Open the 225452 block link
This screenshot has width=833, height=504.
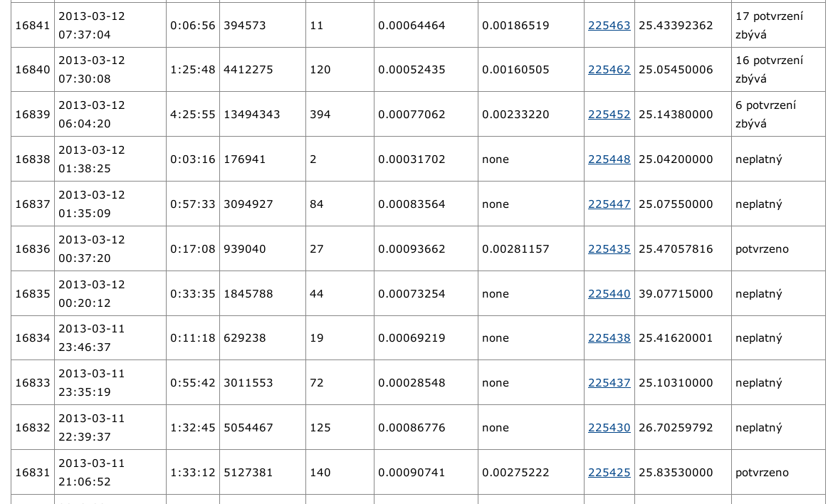(609, 115)
